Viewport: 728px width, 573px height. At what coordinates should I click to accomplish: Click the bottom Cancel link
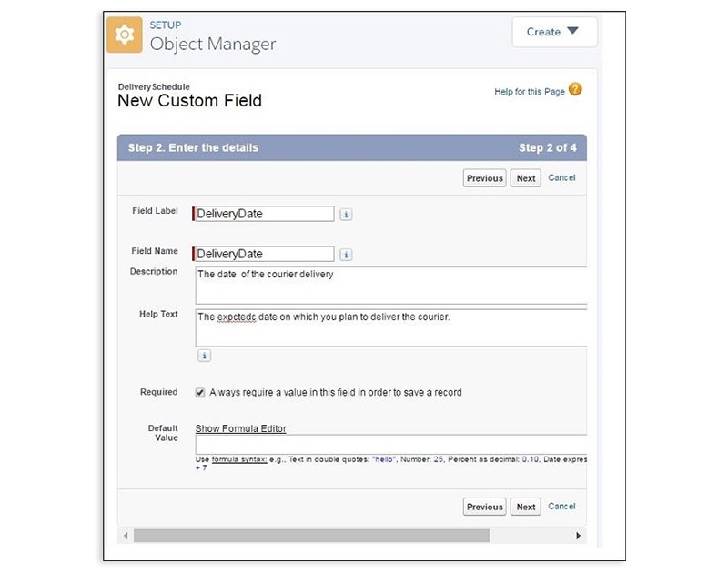561,507
